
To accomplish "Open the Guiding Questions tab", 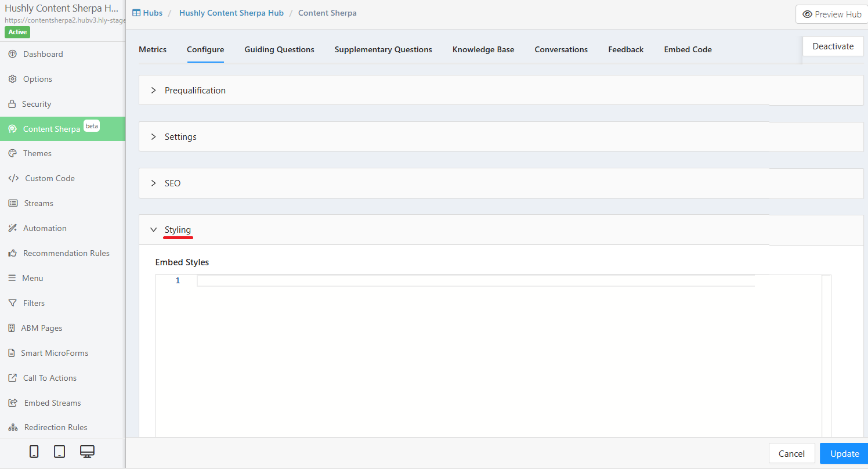I will 279,49.
